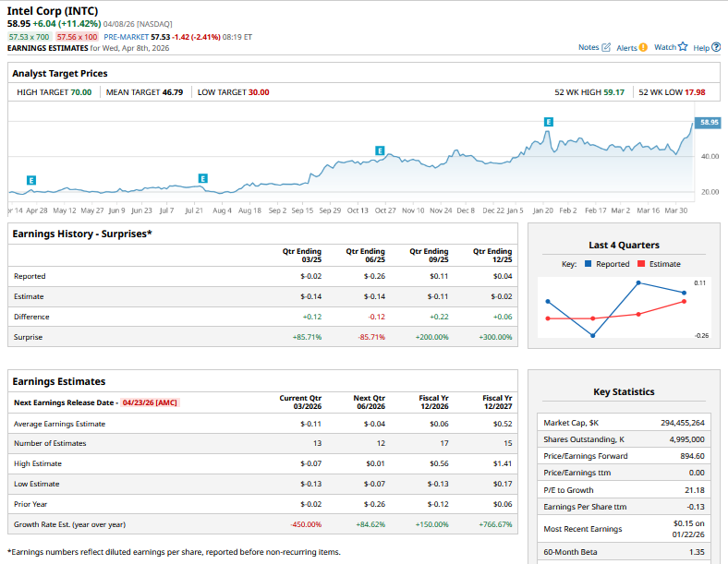The width and height of the screenshot is (728, 564).
Task: Click the green 57.53 x 700 bid box
Action: 30,37
